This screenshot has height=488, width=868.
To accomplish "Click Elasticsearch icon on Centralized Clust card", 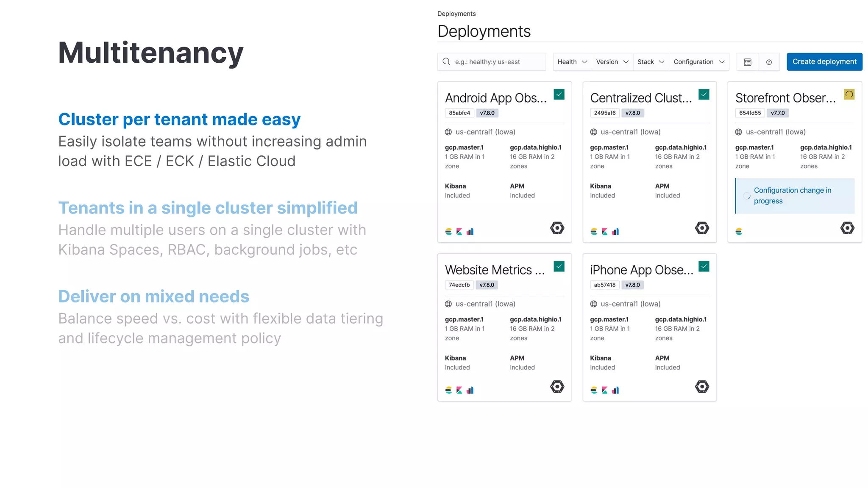I will coord(594,232).
